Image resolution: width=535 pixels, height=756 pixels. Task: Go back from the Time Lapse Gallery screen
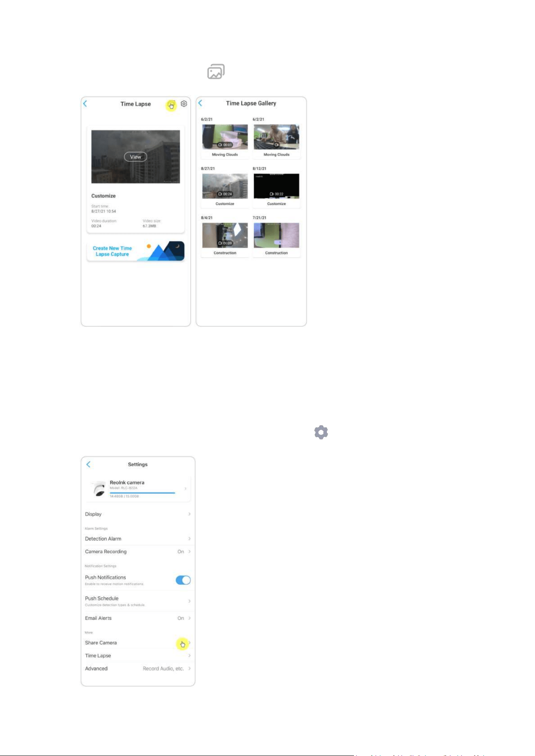(x=200, y=103)
